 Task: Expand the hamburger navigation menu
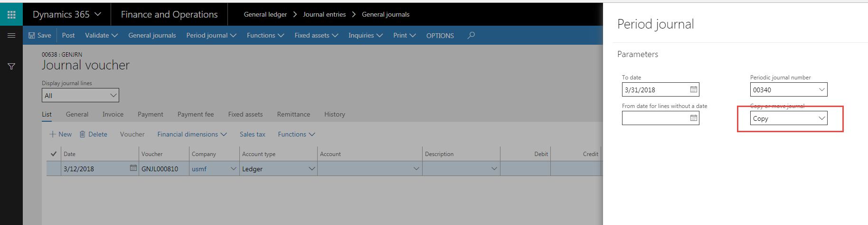pos(11,35)
